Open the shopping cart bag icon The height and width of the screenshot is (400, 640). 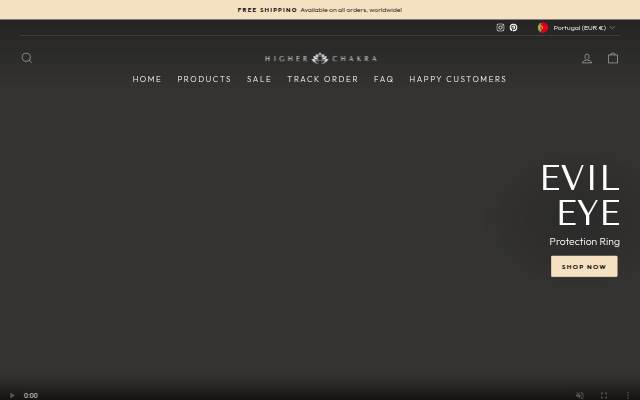[x=613, y=58]
